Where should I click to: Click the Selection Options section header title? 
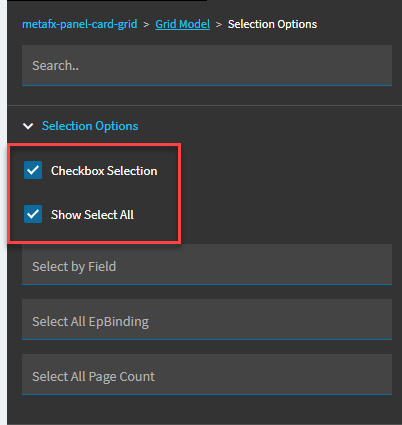(90, 126)
